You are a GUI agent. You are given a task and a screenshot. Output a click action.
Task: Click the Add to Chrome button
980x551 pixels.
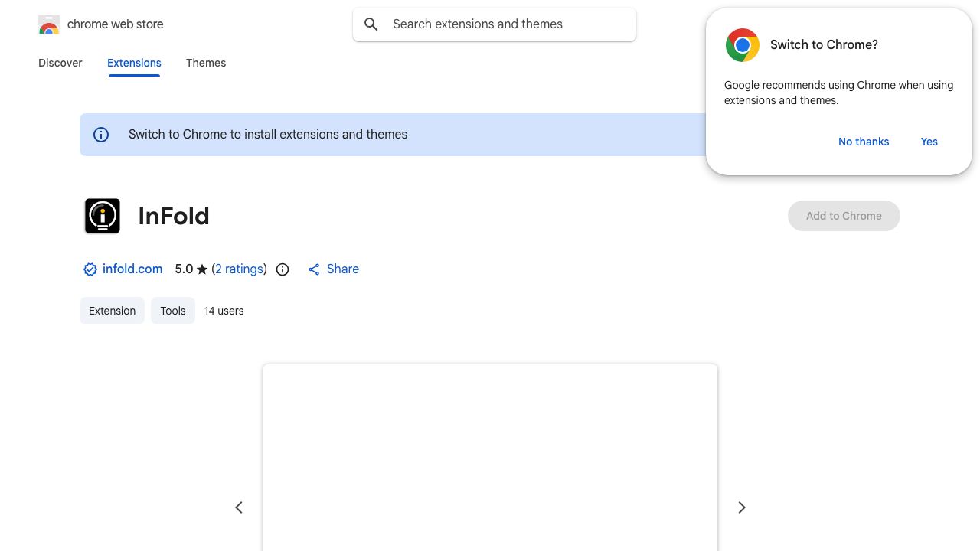point(844,216)
